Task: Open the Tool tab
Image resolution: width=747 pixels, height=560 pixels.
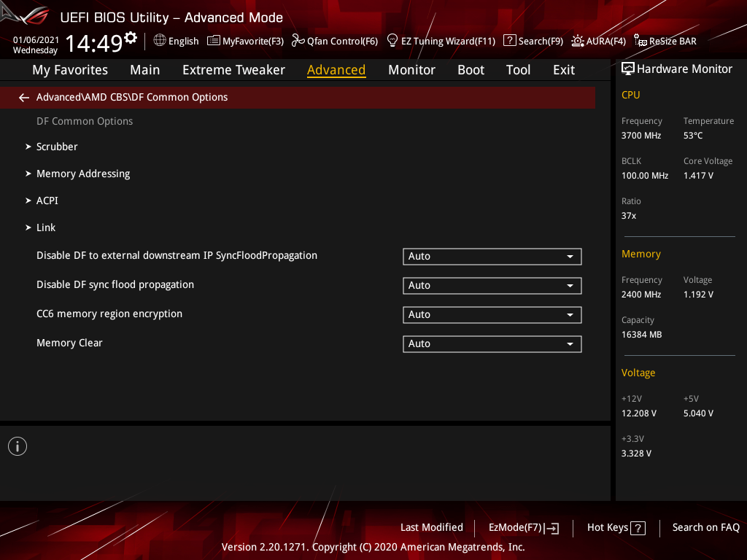Action: tap(518, 70)
